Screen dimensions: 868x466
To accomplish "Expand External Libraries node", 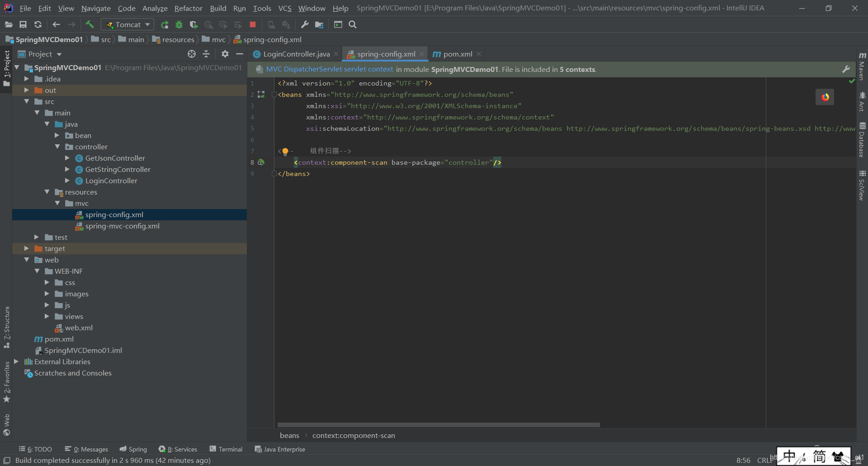I will click(16, 361).
